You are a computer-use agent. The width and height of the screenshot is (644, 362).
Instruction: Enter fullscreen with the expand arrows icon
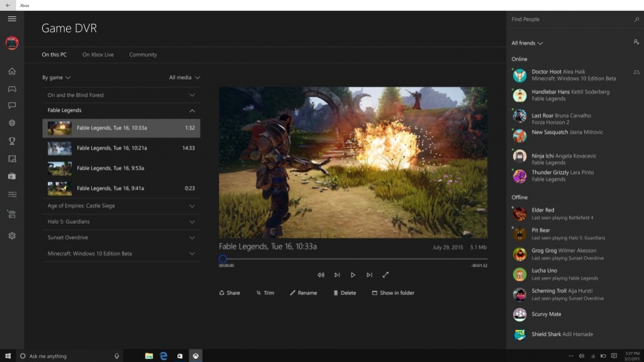tap(386, 275)
